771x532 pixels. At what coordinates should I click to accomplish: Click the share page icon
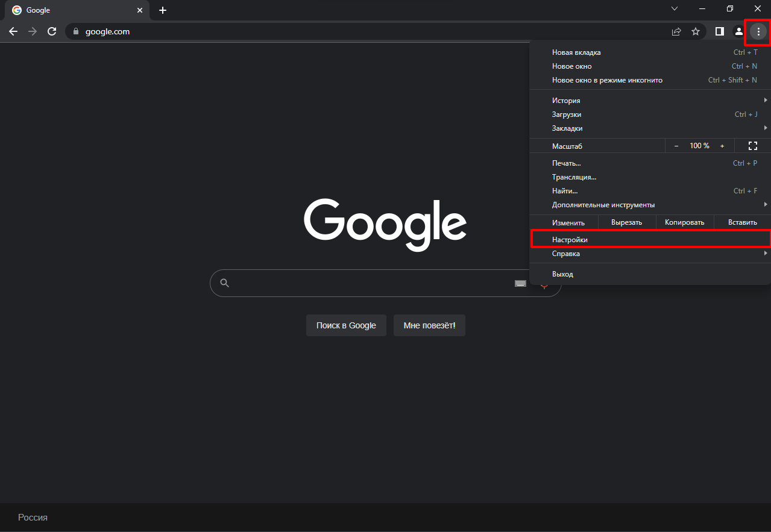tap(676, 31)
